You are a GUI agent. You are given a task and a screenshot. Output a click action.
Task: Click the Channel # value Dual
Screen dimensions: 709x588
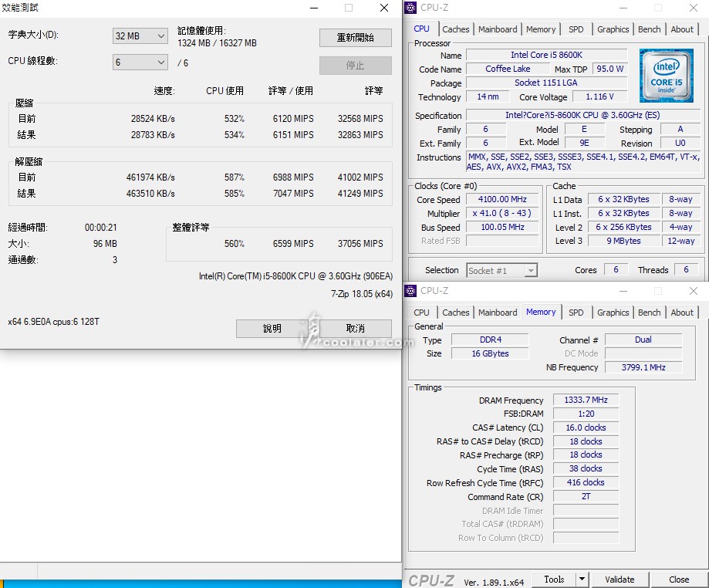(x=643, y=340)
